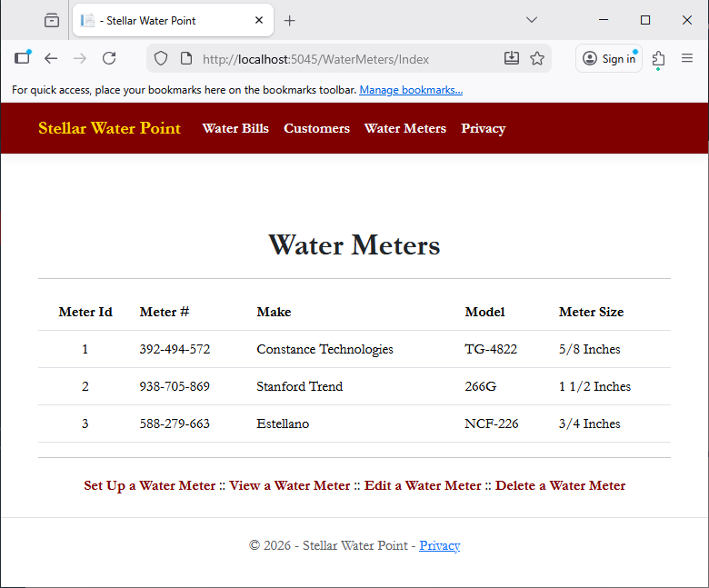Click meter number 588-279-663
Viewport: 709px width, 588px height.
coord(175,424)
